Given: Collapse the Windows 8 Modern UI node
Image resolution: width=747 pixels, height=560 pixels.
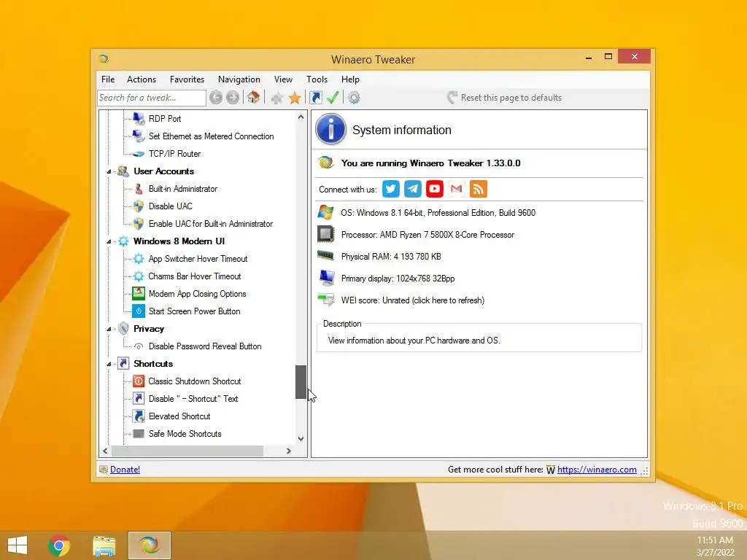Looking at the screenshot, I should click(109, 241).
